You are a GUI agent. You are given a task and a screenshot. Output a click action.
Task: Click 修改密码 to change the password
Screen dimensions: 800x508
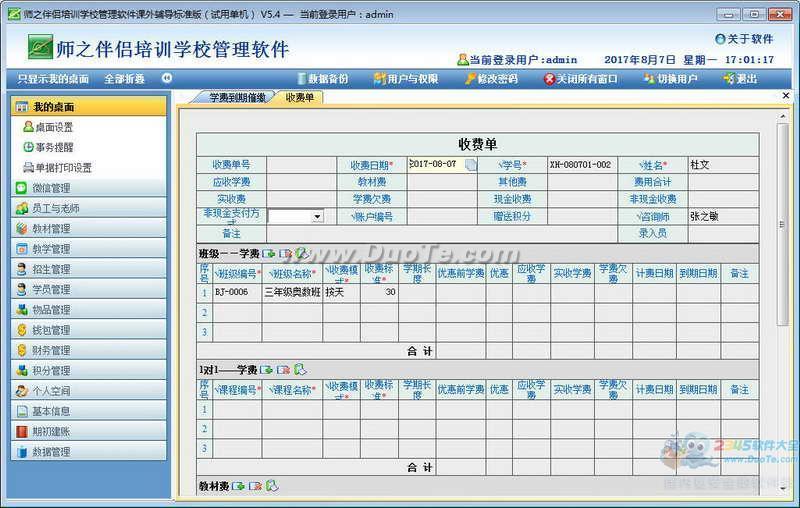(x=490, y=78)
